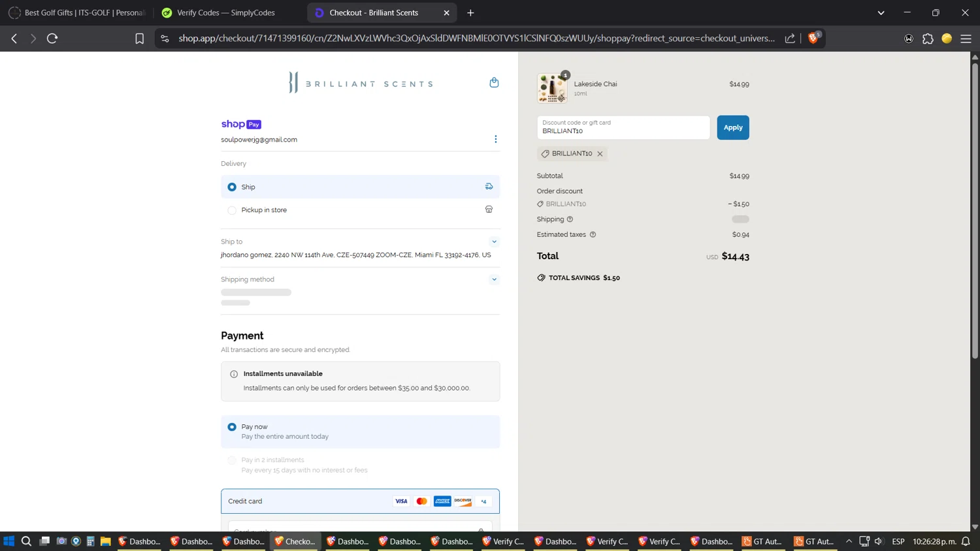Choose the Pay now option
980x551 pixels.
(360, 432)
